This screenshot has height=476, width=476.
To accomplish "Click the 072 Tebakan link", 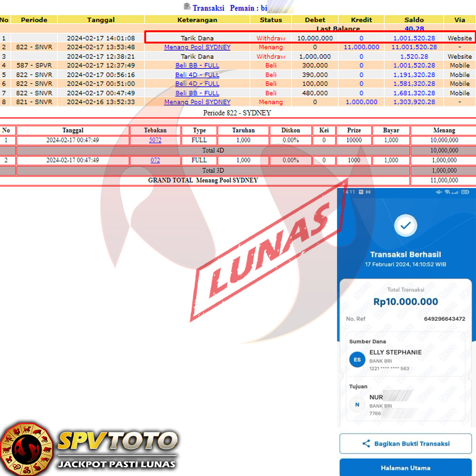I will click(x=155, y=160).
